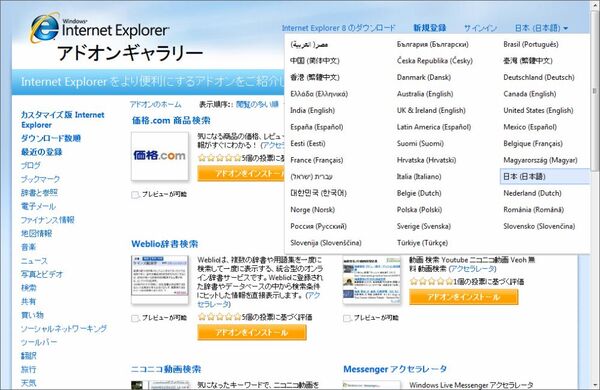Choose Norge (Norsk) language
600x390 pixels.
tap(312, 210)
